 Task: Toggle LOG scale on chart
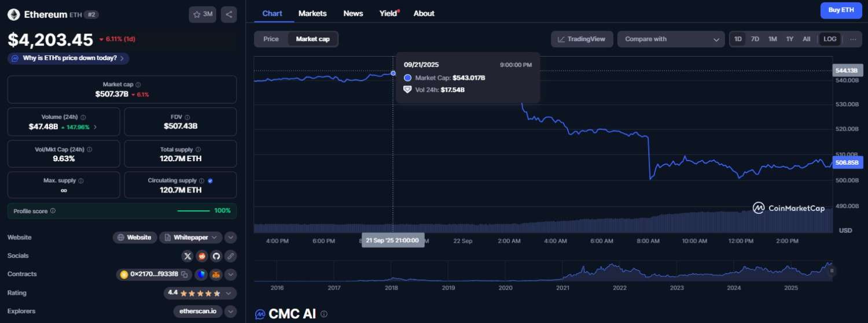pos(830,39)
